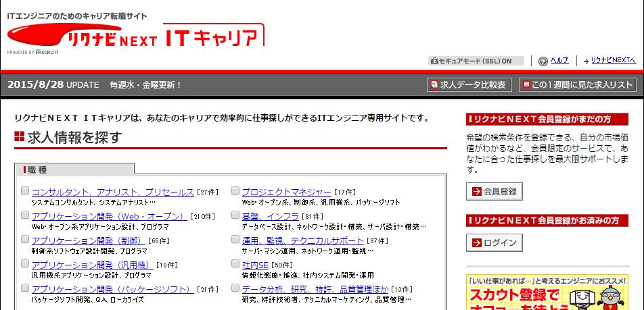The width and height of the screenshot is (644, 310).
Task: Check アプリケーション開発(Web・オープン) checkbox
Action: (25, 215)
